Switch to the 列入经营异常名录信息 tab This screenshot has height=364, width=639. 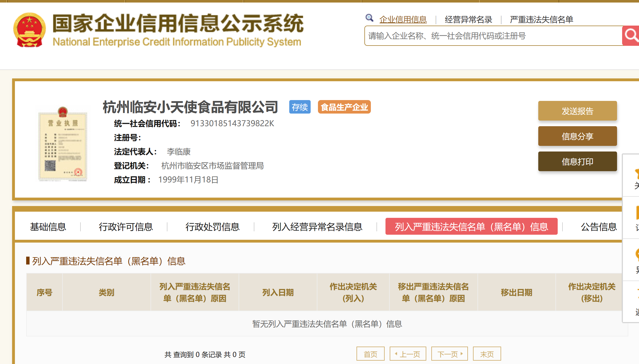point(317,227)
